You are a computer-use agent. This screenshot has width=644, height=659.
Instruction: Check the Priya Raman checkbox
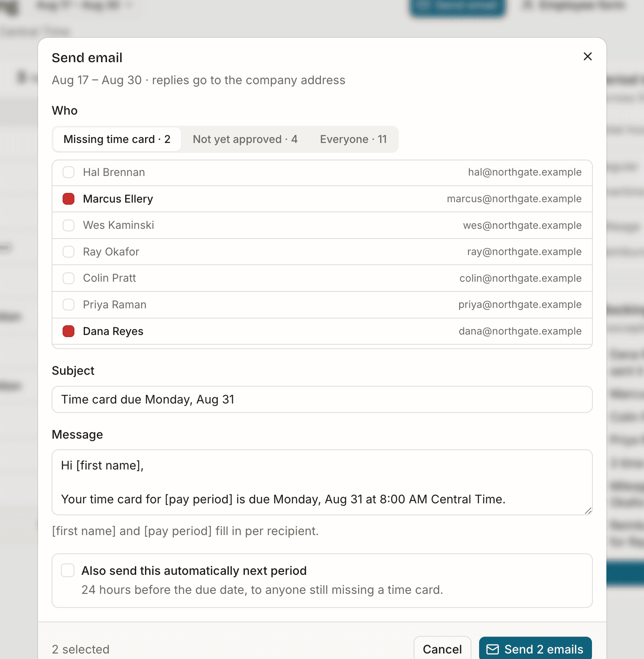tap(69, 305)
